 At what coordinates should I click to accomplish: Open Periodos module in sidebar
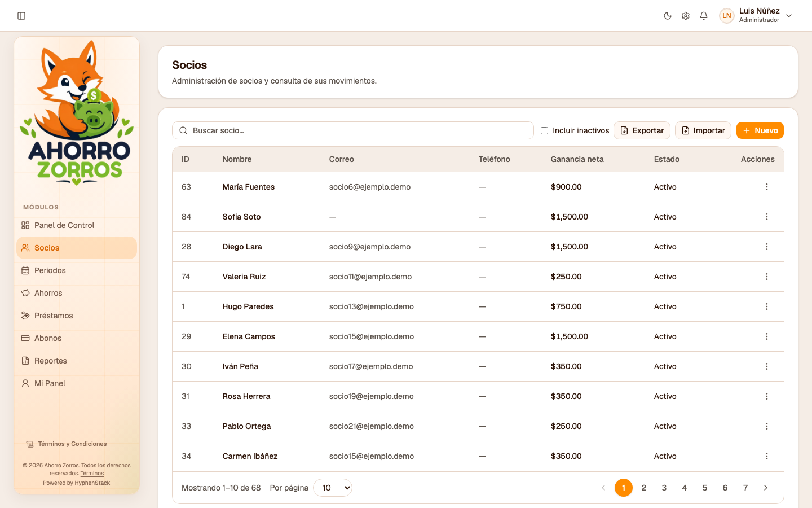(x=77, y=270)
